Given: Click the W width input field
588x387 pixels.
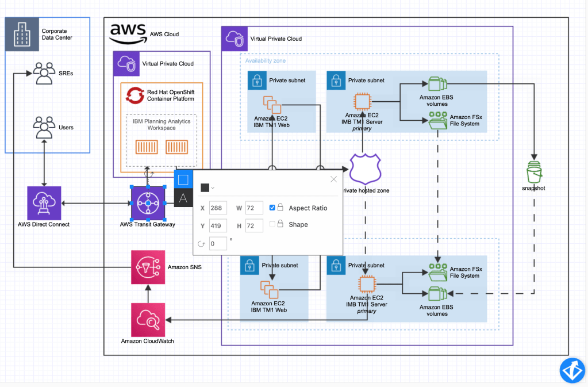Looking at the screenshot, I should point(254,208).
